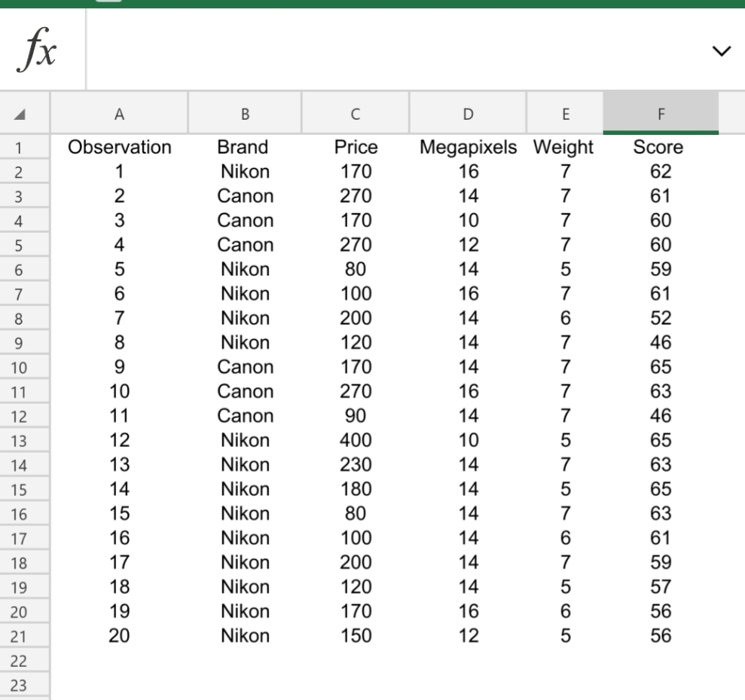The height and width of the screenshot is (700, 745).
Task: Click inside the formula bar input area
Action: pyautogui.click(x=377, y=49)
